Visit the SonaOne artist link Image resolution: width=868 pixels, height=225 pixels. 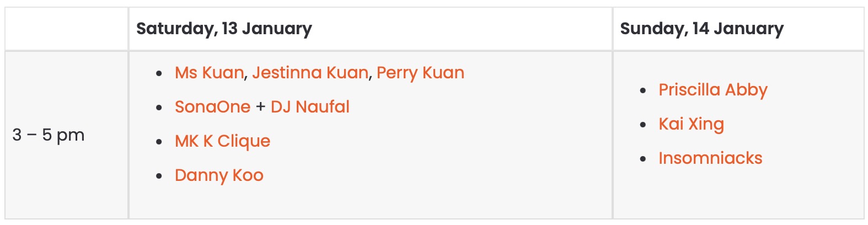213,107
